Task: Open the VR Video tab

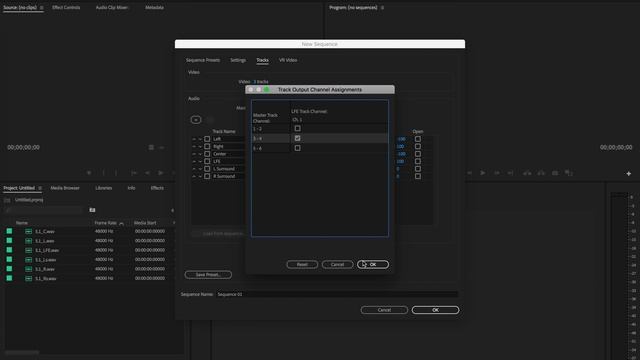Action: coord(288,60)
